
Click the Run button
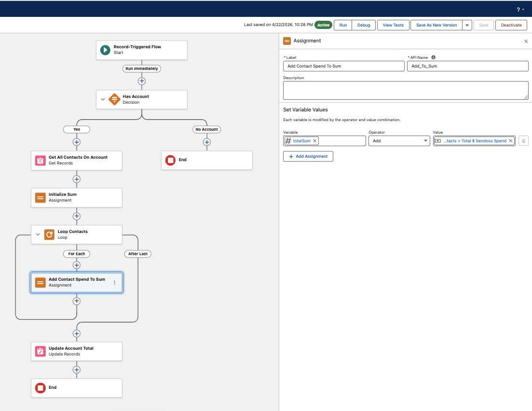pyautogui.click(x=343, y=25)
